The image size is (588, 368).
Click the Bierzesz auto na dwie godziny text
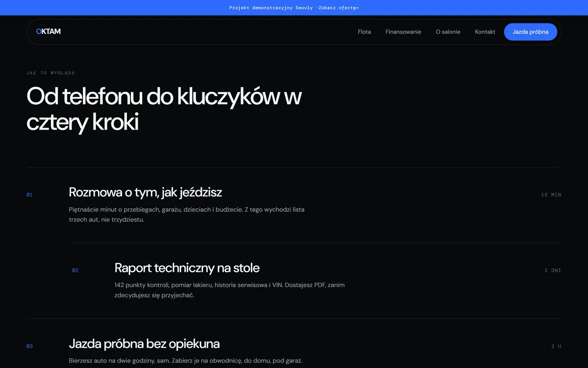[x=186, y=361]
